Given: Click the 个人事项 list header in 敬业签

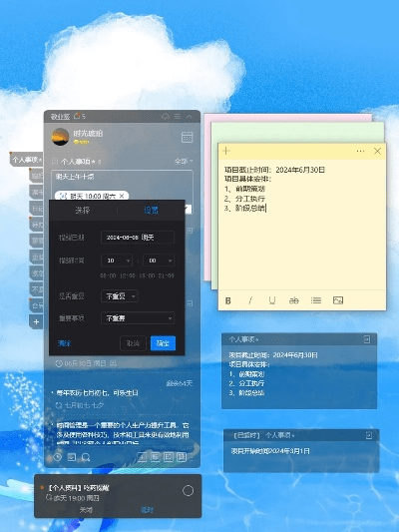Looking at the screenshot, I should coord(78,162).
